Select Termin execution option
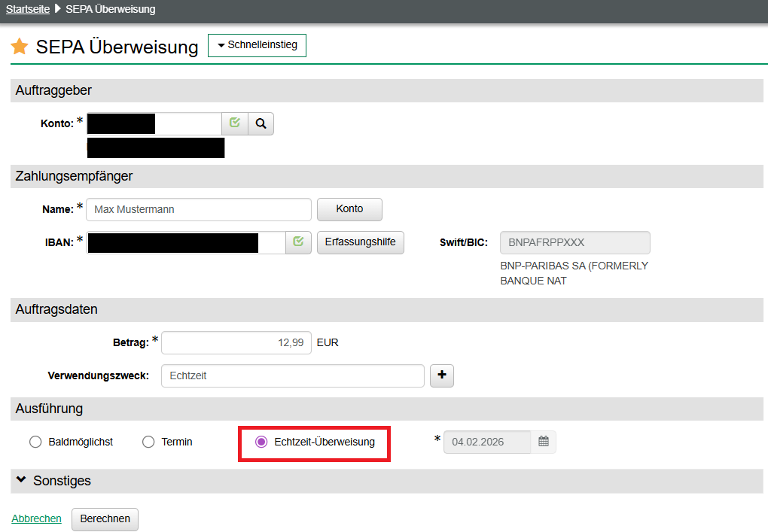Image resolution: width=768 pixels, height=532 pixels. tap(148, 442)
